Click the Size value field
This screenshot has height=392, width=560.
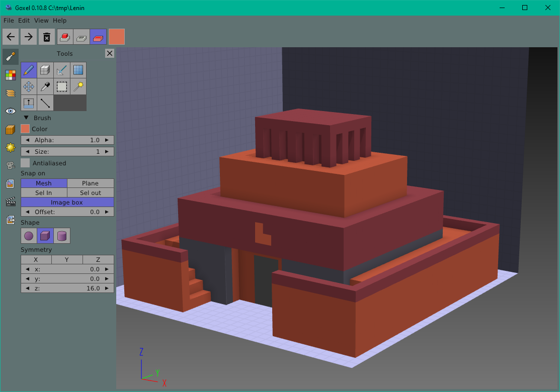tap(67, 152)
